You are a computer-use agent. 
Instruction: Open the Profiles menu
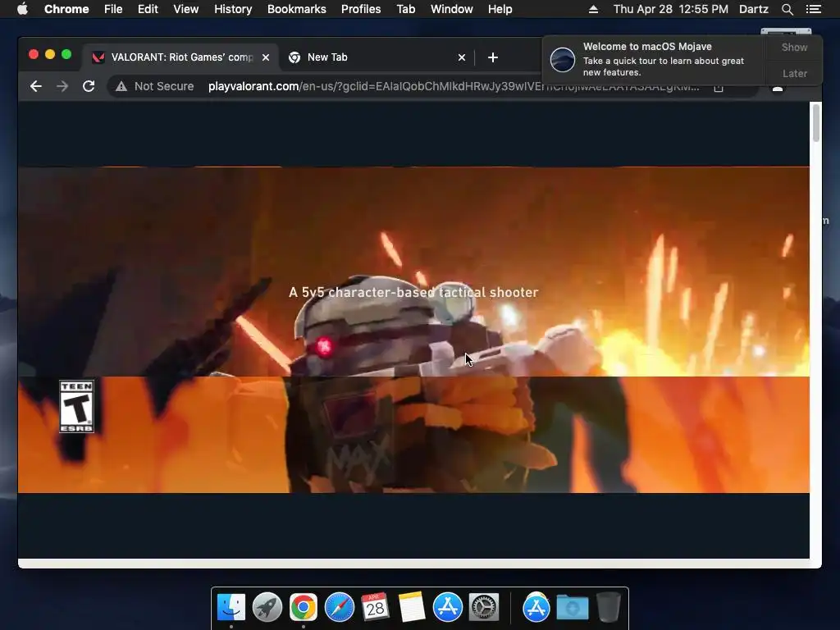pos(361,9)
